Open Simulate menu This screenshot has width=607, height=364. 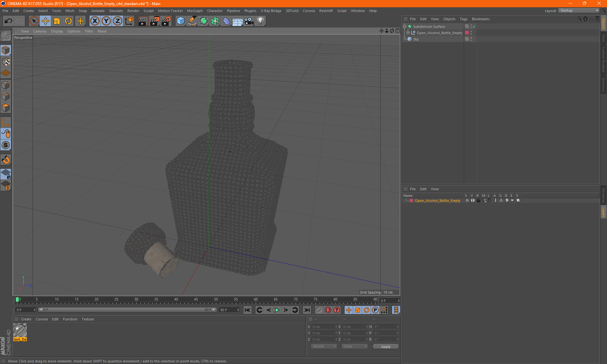click(x=116, y=11)
